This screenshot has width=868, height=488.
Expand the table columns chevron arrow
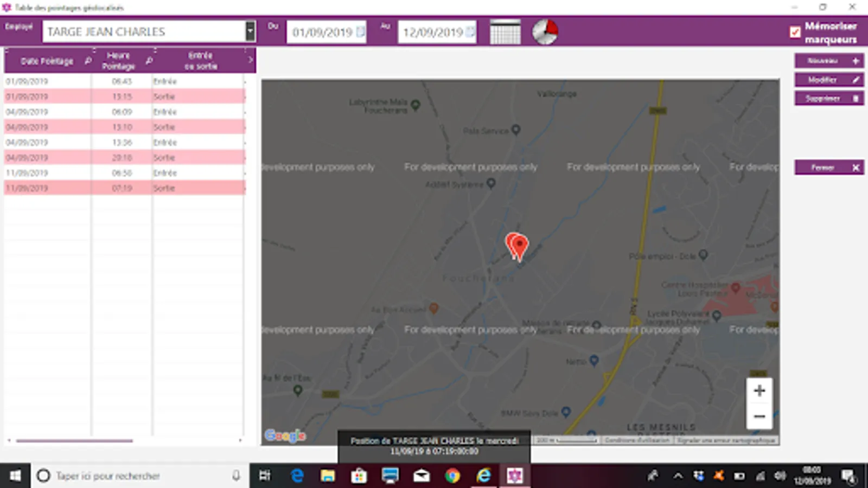(x=250, y=60)
